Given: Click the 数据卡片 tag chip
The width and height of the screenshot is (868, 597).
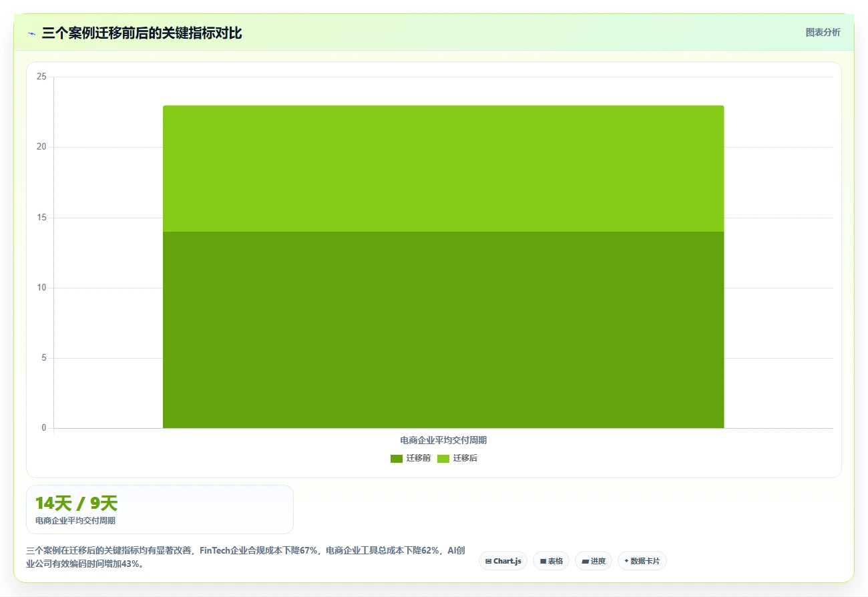Looking at the screenshot, I should pyautogui.click(x=642, y=561).
